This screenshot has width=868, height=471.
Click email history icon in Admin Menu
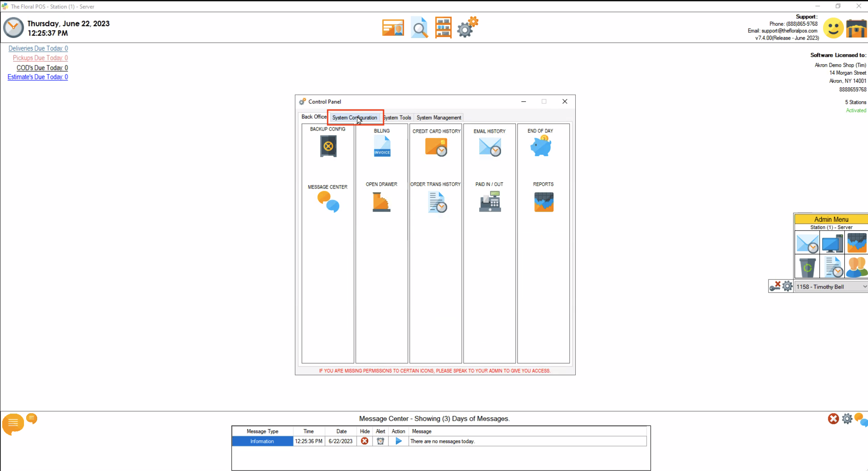click(x=807, y=243)
